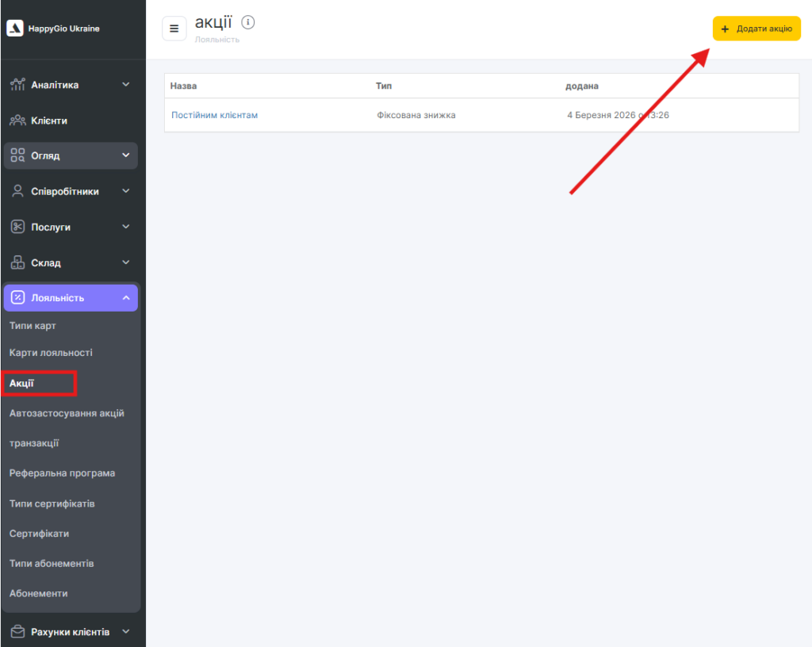The width and height of the screenshot is (812, 647).
Task: Click the Склад boxes icon
Action: (17, 262)
